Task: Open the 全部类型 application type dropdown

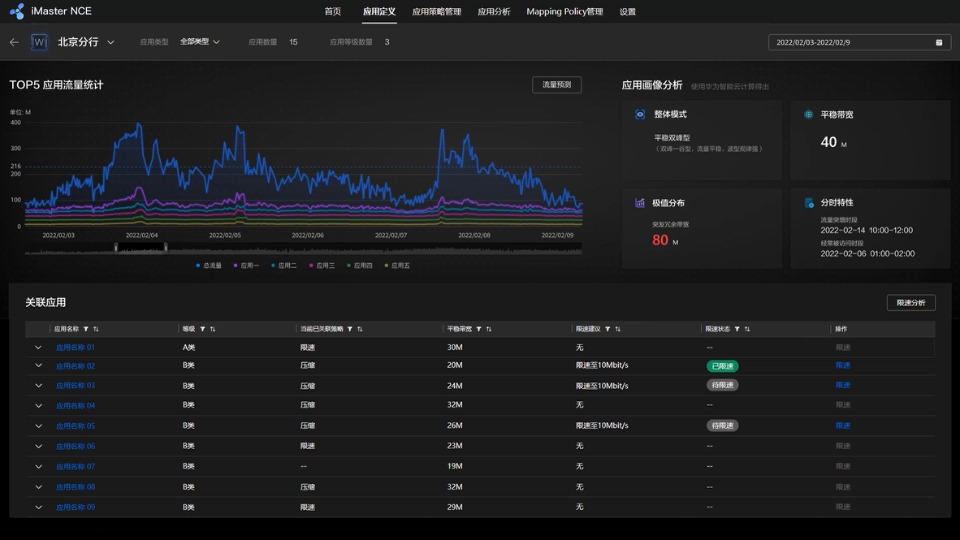Action: 200,42
